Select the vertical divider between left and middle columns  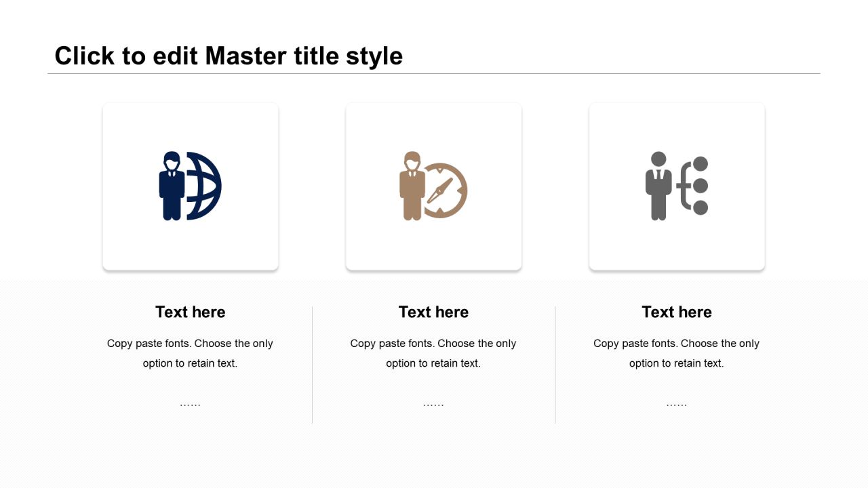[x=312, y=365]
